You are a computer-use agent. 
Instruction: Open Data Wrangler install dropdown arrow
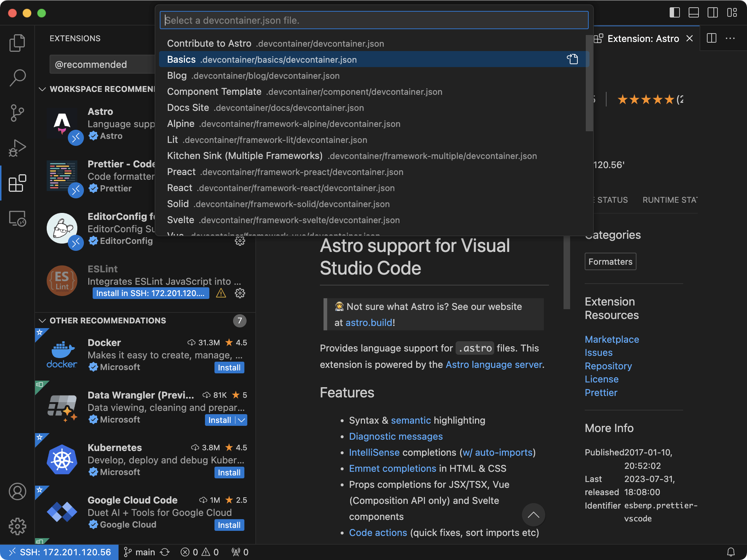coord(241,420)
